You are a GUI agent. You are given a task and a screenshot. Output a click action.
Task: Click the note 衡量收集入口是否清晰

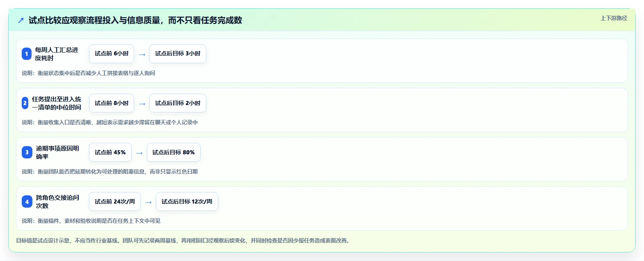pos(110,122)
